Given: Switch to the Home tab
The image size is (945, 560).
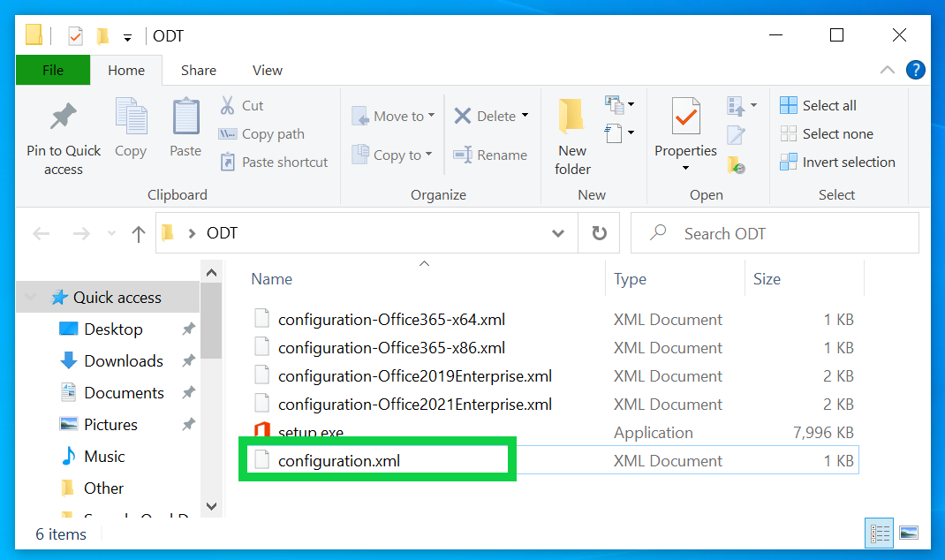Looking at the screenshot, I should pos(126,70).
